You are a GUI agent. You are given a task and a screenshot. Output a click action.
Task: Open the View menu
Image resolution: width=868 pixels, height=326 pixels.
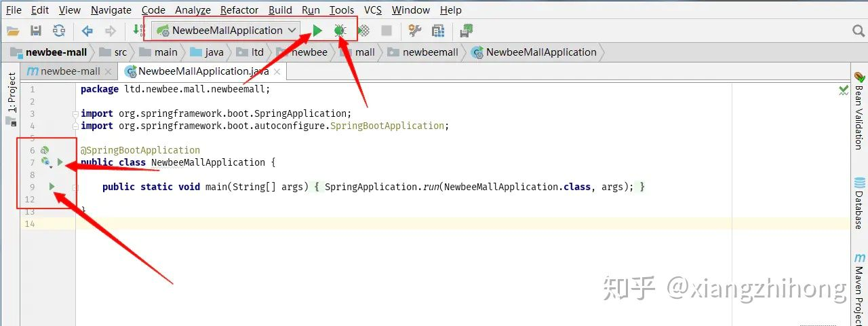(x=70, y=10)
